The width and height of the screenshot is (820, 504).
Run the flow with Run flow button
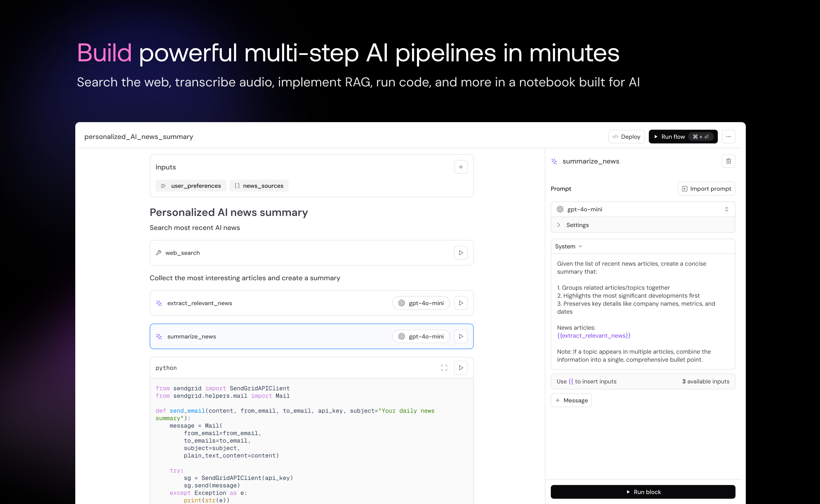pyautogui.click(x=683, y=137)
